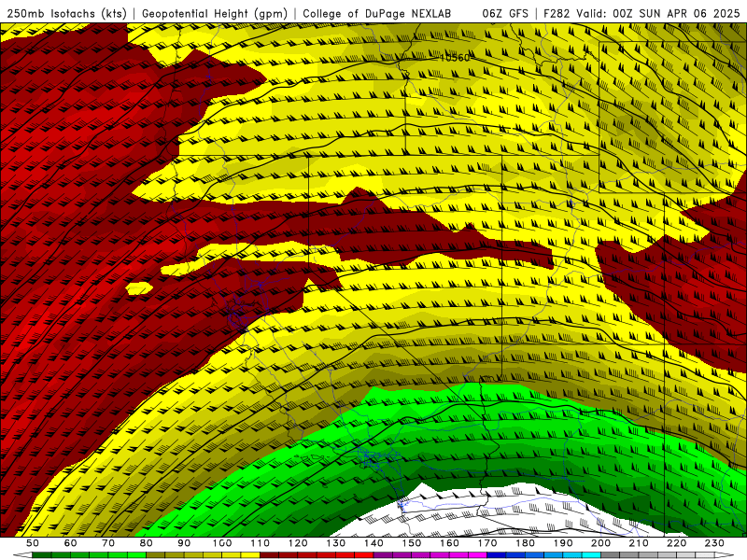This screenshot has width=747, height=560.
Task: Click the '80' legend value
Action: coord(147,543)
